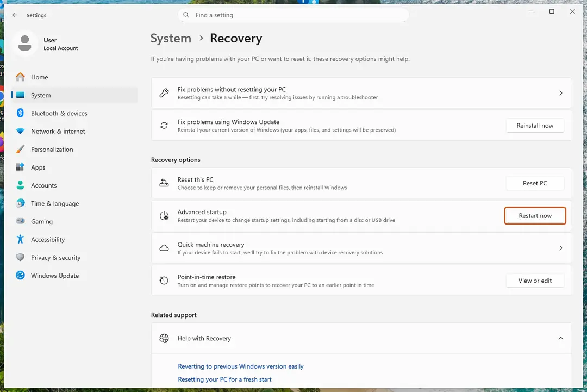The width and height of the screenshot is (587, 392).
Task: Click the clock icon for Point-in-time restore
Action: coord(164,281)
